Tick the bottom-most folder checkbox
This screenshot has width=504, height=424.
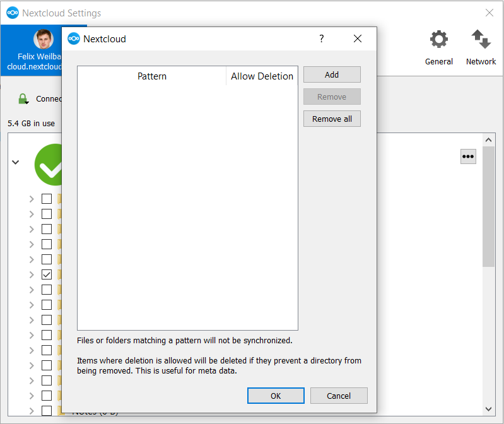[x=47, y=411]
